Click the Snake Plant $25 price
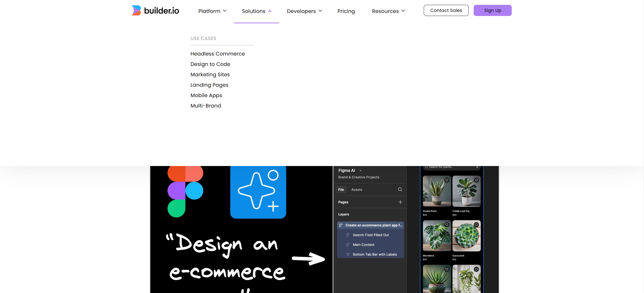Viewport: 644px width, 293px height. [x=425, y=215]
